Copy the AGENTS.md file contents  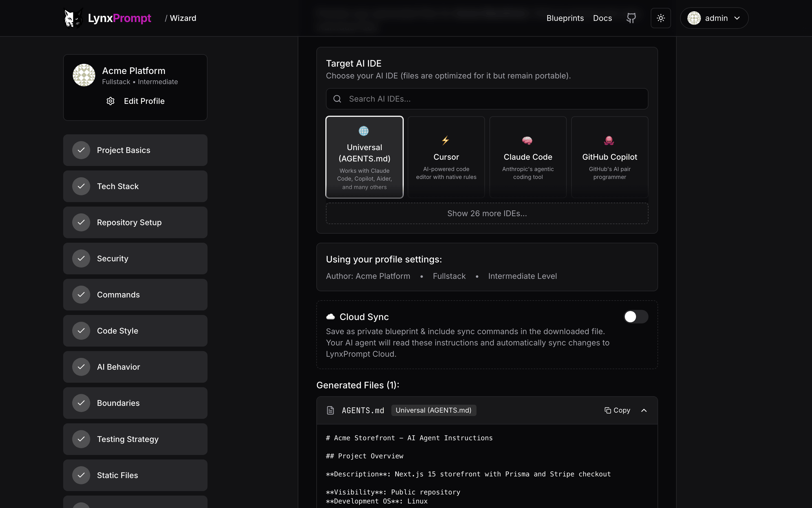[x=617, y=410]
